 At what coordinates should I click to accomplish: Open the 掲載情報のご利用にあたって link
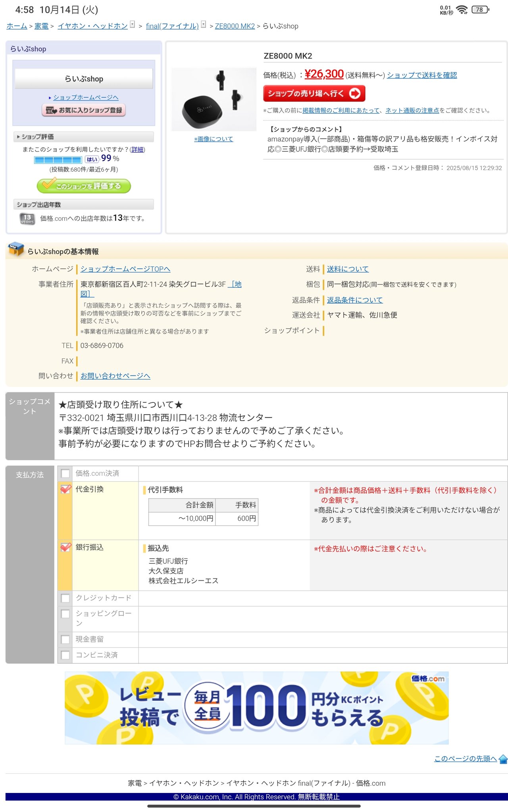[x=341, y=110]
